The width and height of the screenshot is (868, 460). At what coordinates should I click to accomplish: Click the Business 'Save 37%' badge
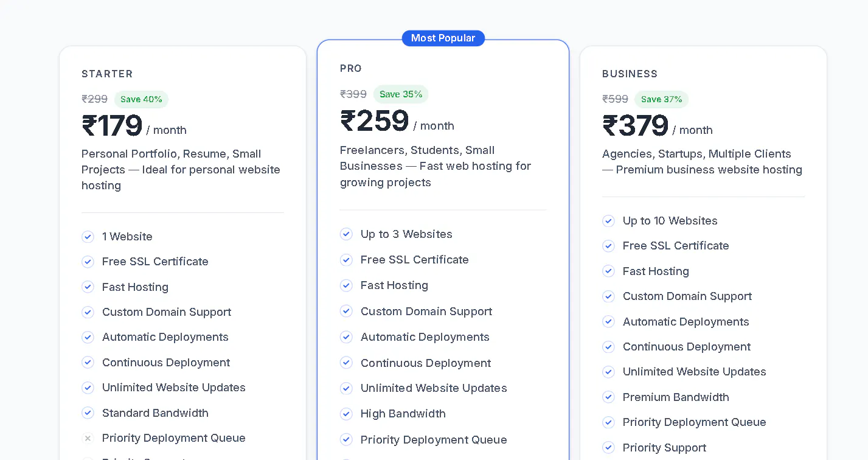click(661, 99)
